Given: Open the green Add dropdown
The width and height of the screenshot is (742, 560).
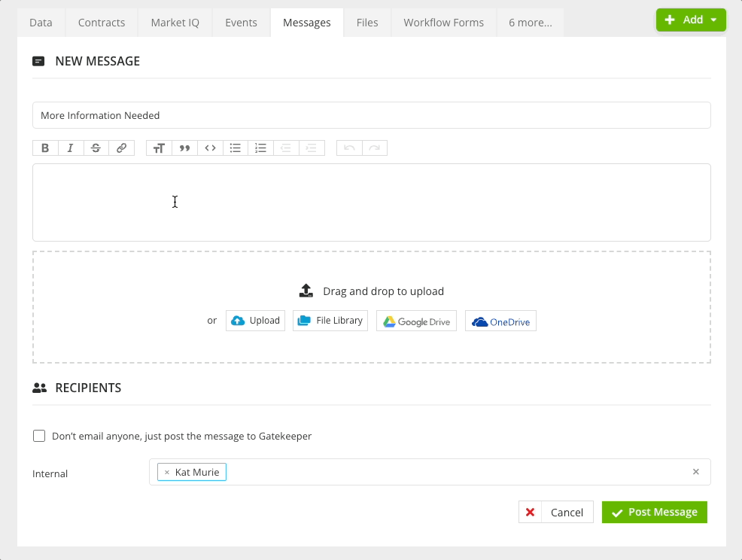Looking at the screenshot, I should [x=691, y=20].
